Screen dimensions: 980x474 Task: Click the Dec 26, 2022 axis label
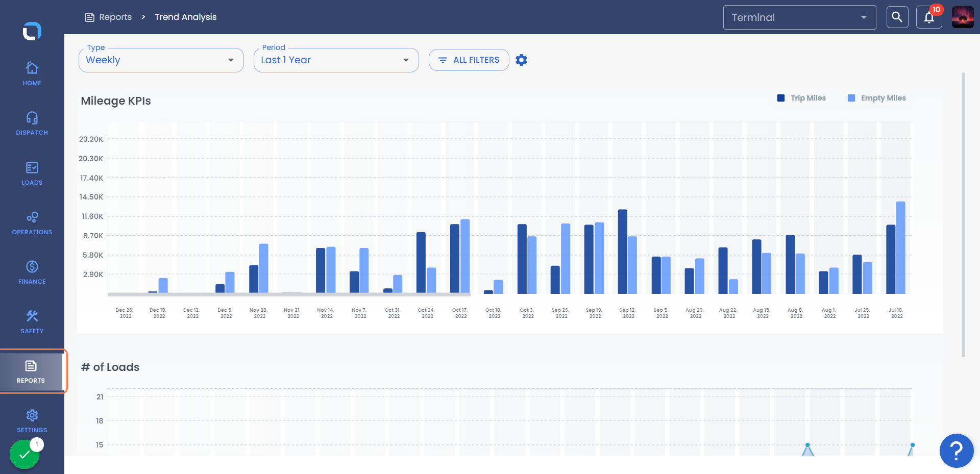(x=125, y=313)
